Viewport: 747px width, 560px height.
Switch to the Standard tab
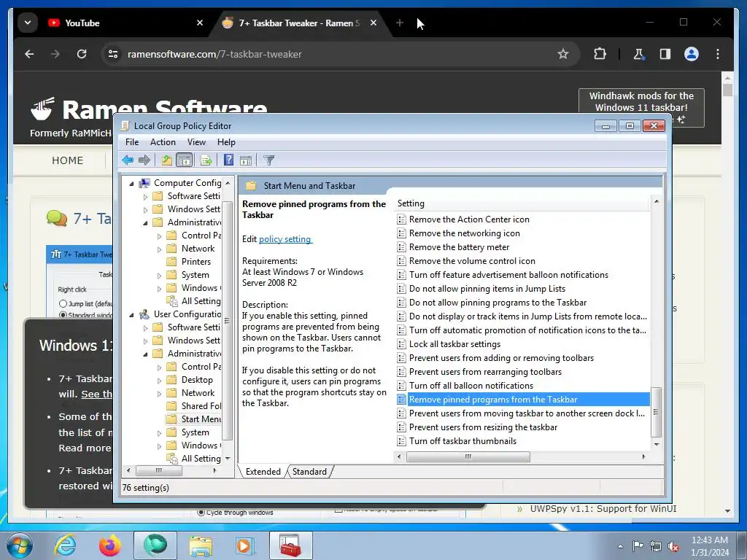[309, 472]
